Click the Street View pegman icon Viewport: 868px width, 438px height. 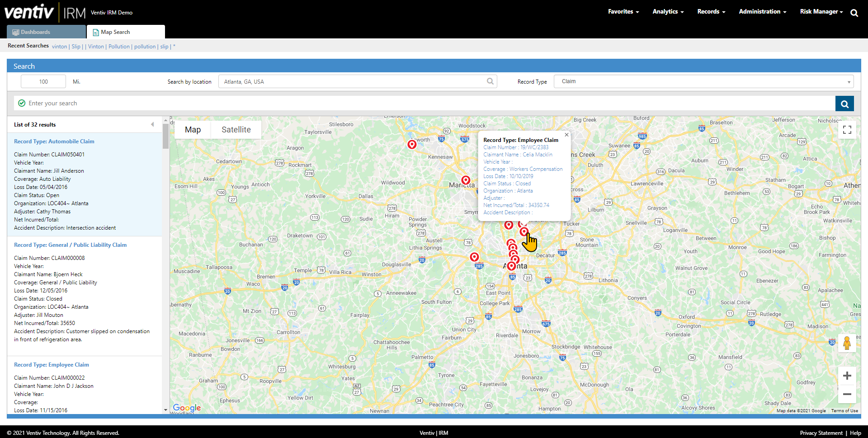pos(847,343)
